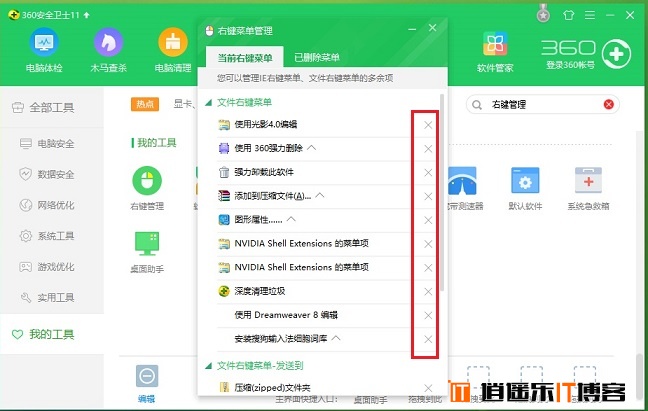Delete the 安装搜狗输入法细胞词库 entry
The width and height of the screenshot is (648, 411).
[428, 340]
